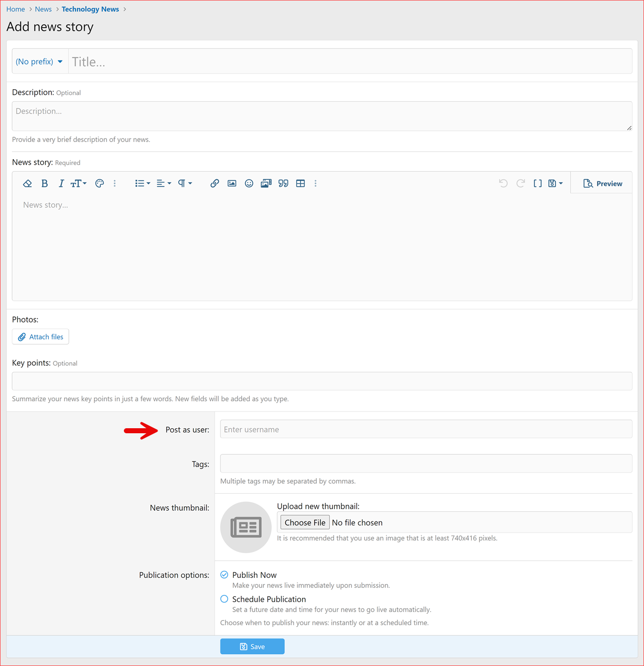The height and width of the screenshot is (666, 644).
Task: Select the remove formatting eraser icon
Action: [27, 183]
